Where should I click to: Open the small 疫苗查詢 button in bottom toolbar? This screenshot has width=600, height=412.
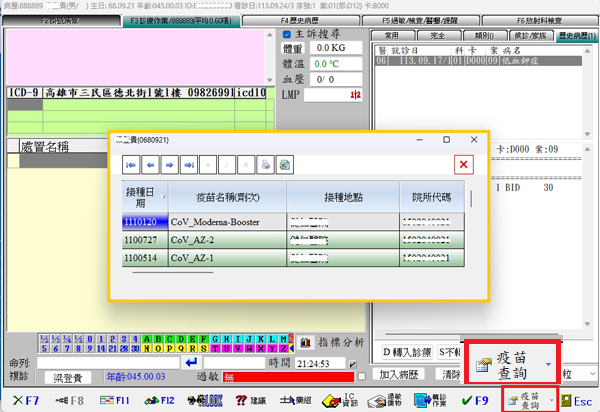tap(529, 399)
